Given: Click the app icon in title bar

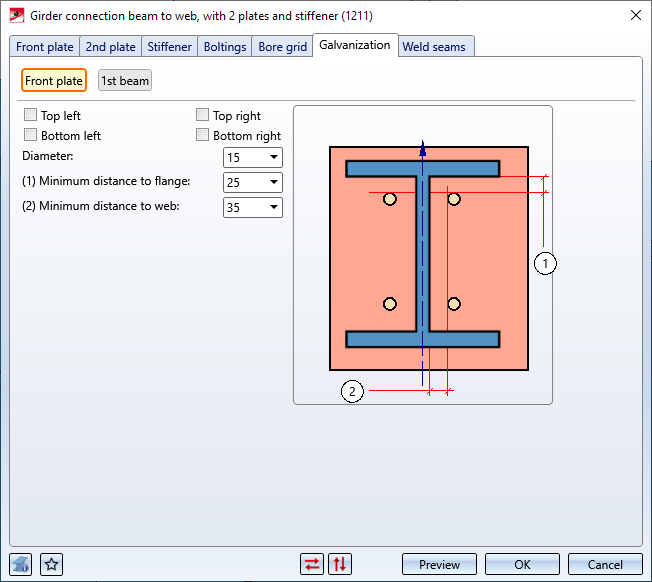Looking at the screenshot, I should (16, 15).
